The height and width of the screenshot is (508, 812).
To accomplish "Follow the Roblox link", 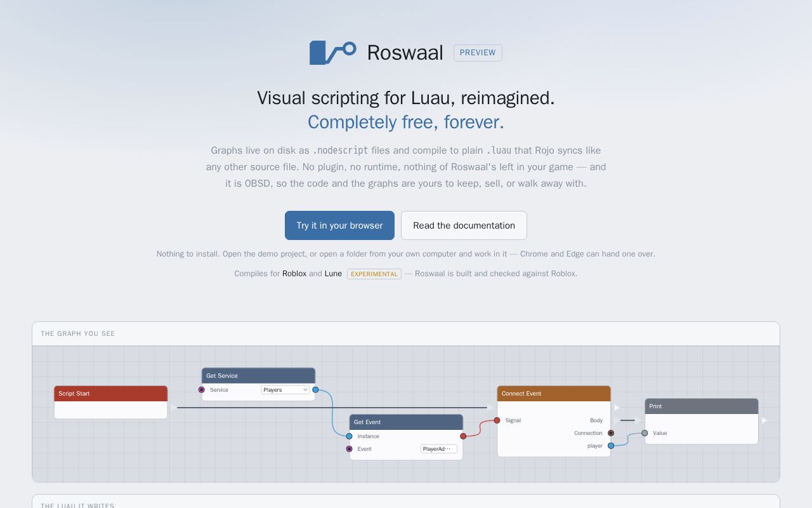I will point(294,274).
